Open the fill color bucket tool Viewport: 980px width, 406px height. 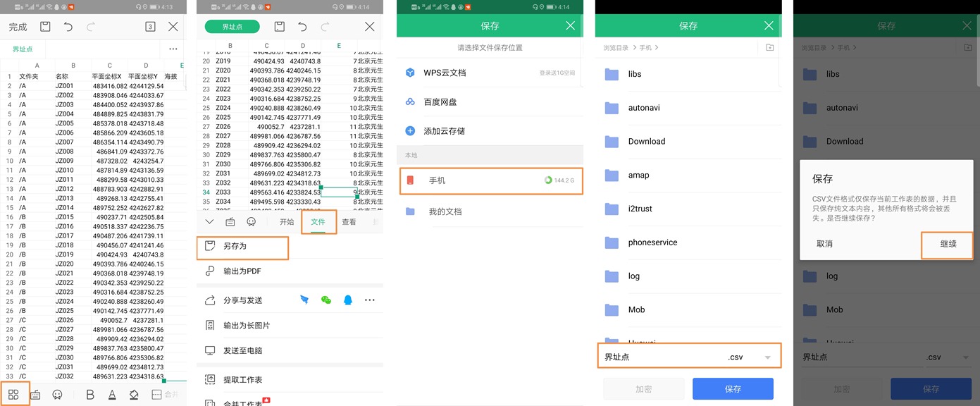[x=134, y=395]
